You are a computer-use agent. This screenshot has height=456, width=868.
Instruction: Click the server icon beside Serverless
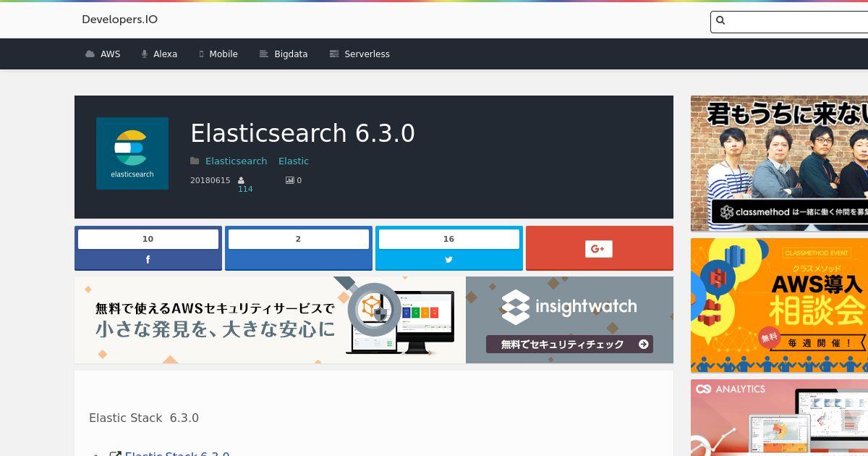pyautogui.click(x=334, y=54)
